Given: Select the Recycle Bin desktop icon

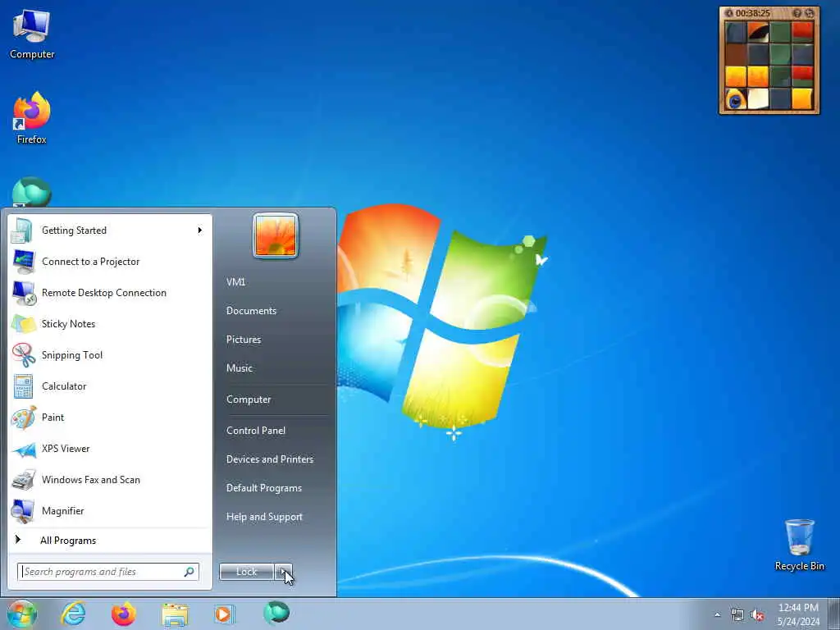Looking at the screenshot, I should [x=799, y=545].
